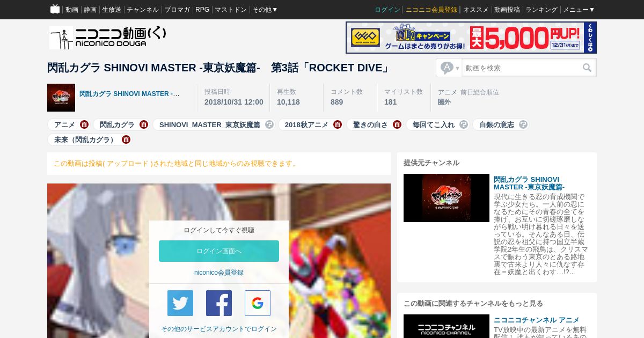Select the 2018秋アニメ tag
The image size is (644, 338).
(306, 124)
